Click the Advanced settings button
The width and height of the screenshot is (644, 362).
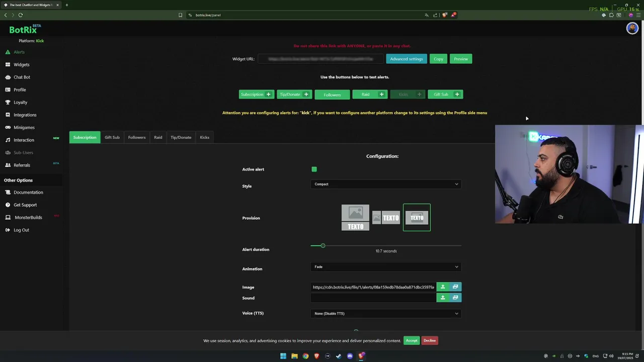click(407, 59)
